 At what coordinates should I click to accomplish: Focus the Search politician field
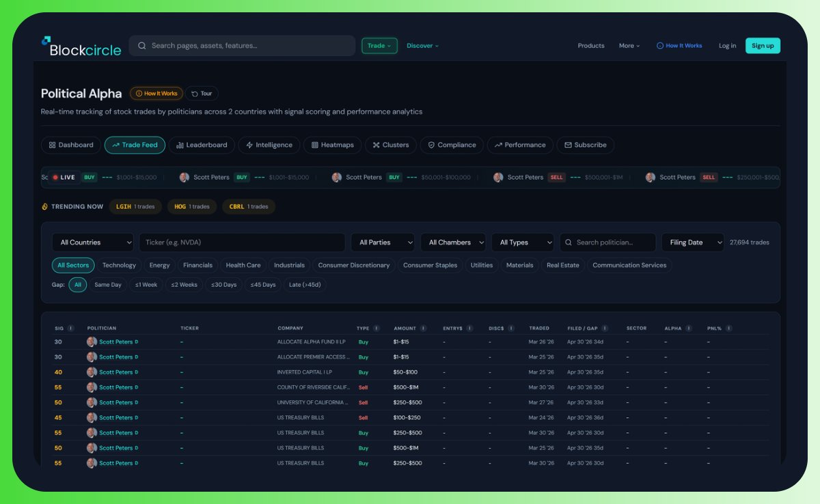click(607, 242)
